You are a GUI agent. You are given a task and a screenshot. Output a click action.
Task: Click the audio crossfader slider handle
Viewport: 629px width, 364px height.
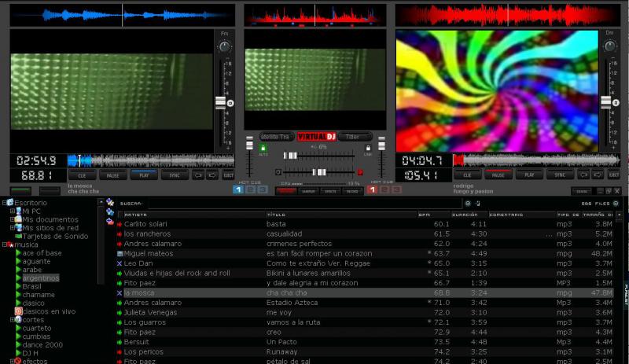point(319,172)
